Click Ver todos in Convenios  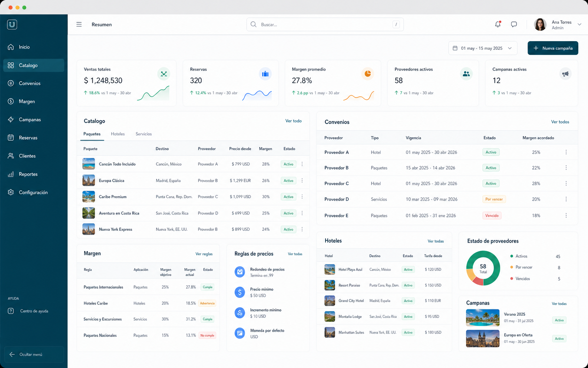click(x=560, y=122)
